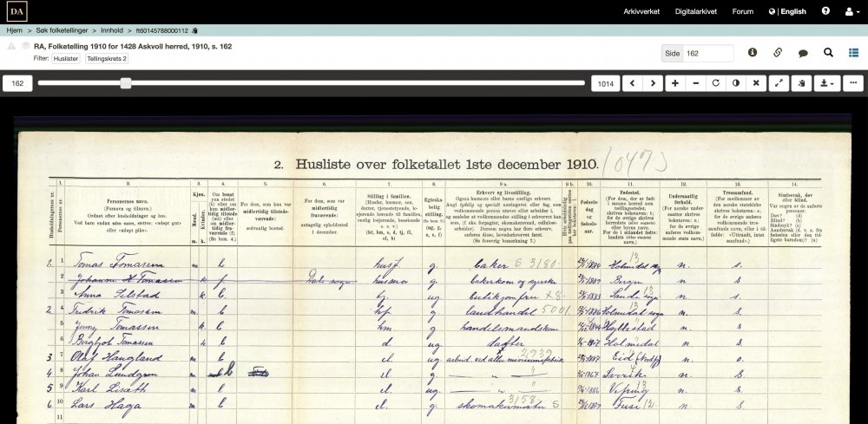This screenshot has height=424, width=868.
Task: Expand the more options ellipsis menu
Action: point(853,83)
